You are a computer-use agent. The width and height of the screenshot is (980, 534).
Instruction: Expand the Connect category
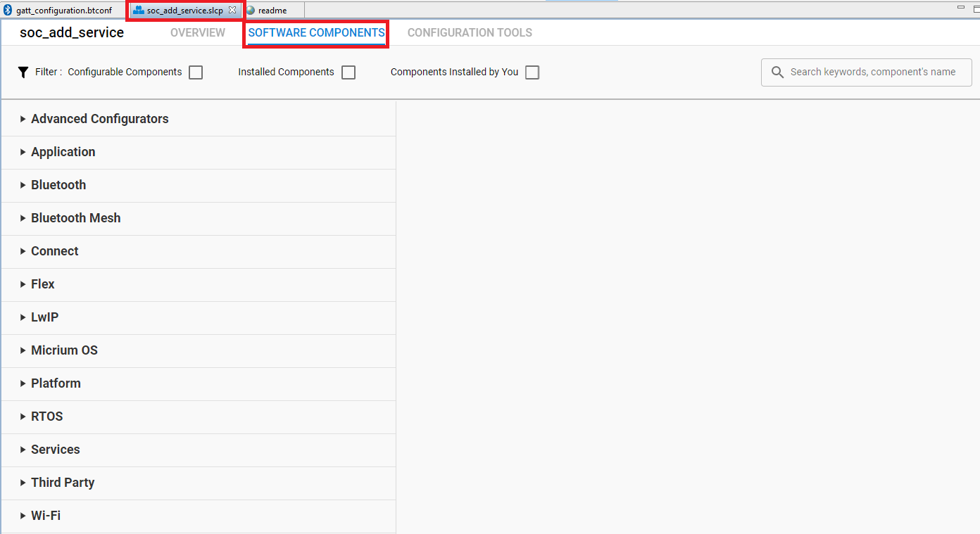click(x=23, y=251)
